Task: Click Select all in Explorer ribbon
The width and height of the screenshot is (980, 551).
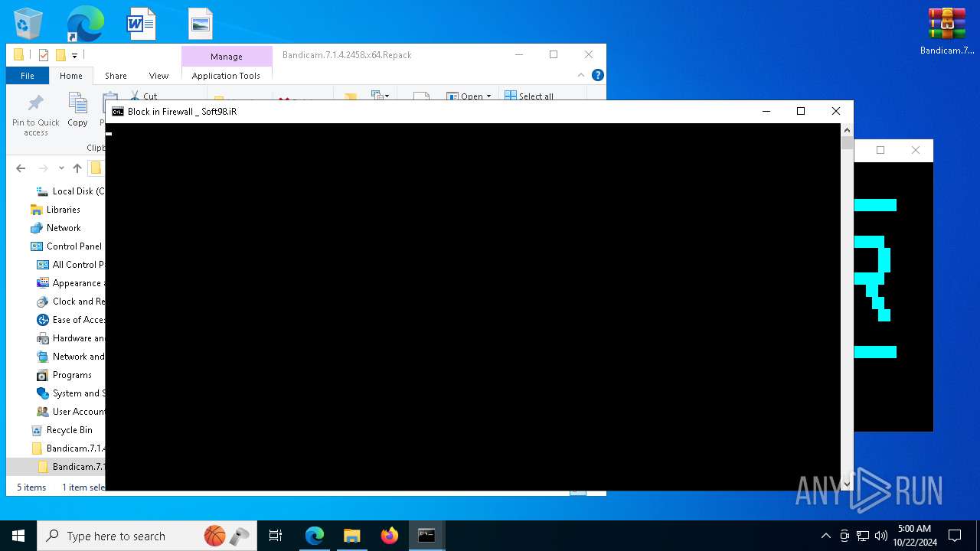Action: pos(529,96)
